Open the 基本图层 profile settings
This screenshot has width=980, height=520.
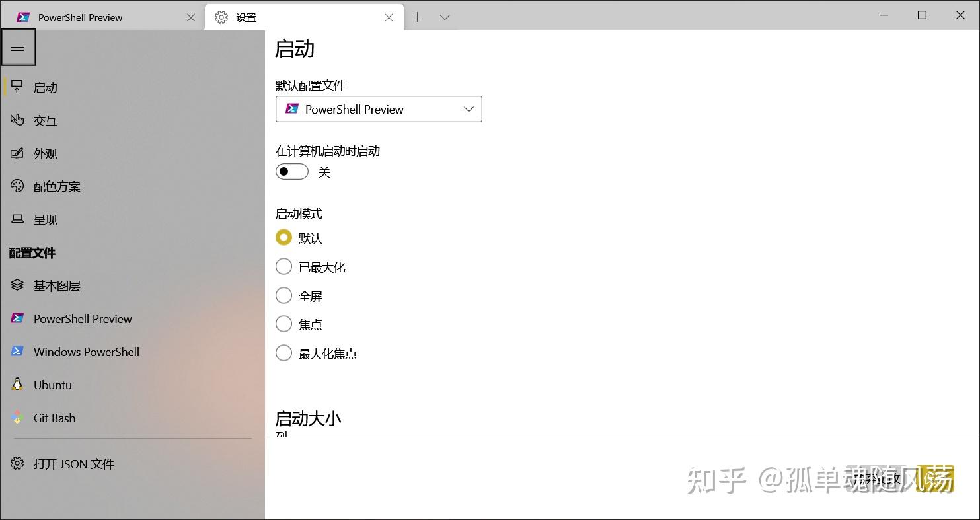tap(132, 285)
